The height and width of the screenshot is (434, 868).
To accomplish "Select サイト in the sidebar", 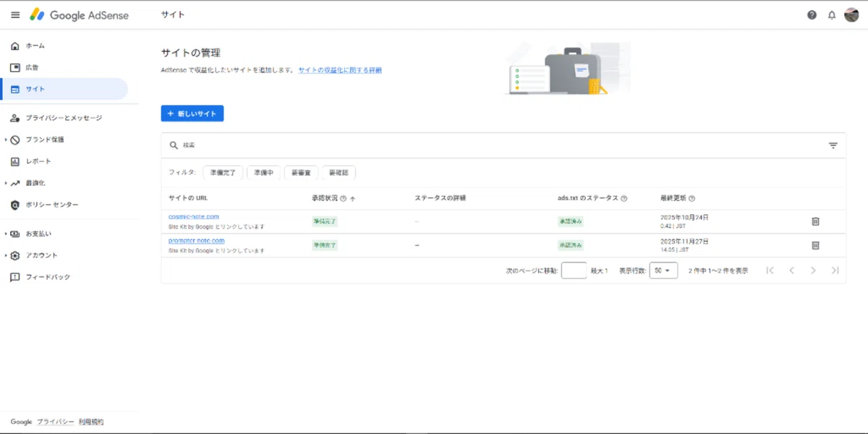I will 64,89.
